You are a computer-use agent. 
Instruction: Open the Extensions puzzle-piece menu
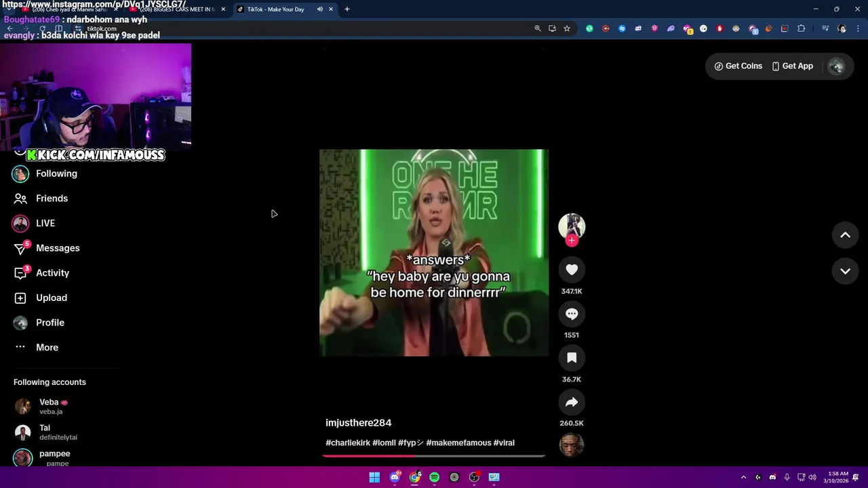coord(802,28)
